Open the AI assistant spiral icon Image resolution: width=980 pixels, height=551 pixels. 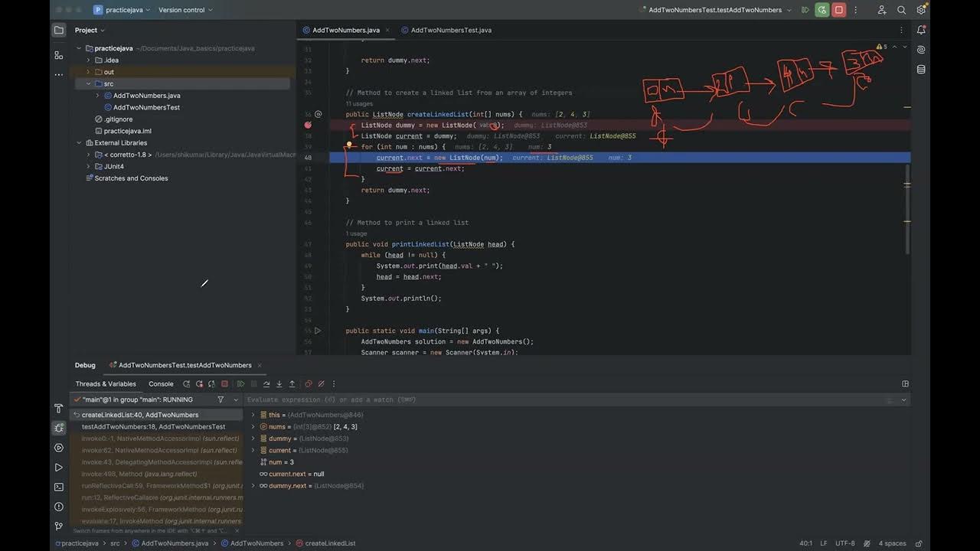[921, 50]
